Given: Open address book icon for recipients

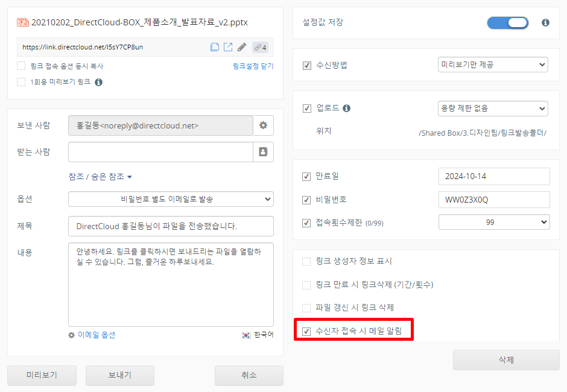Looking at the screenshot, I should pyautogui.click(x=263, y=152).
